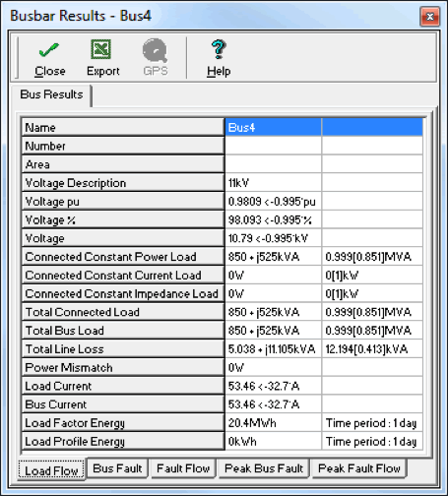Click 0.999[0.851]MVA in Total Bus Load row
Viewport: 448px width, 496px height.
372,331
